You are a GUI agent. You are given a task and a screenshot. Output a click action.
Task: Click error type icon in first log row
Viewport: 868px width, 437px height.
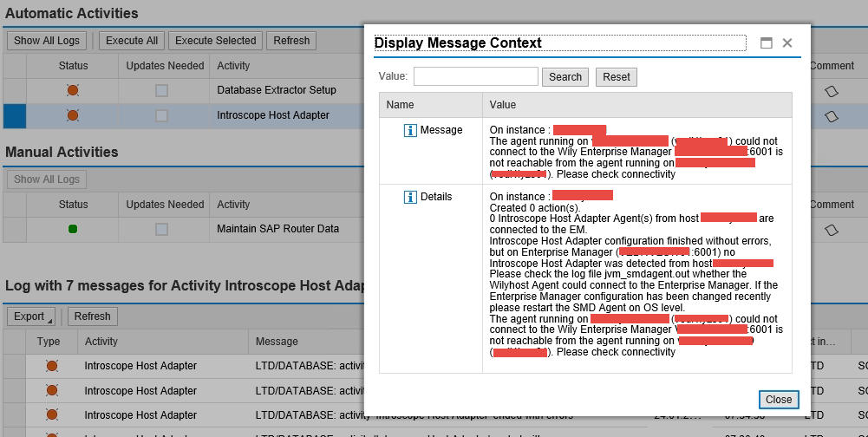52,366
